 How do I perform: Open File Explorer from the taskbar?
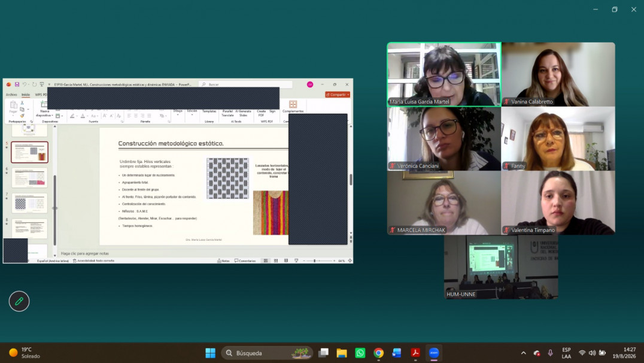coord(342,353)
